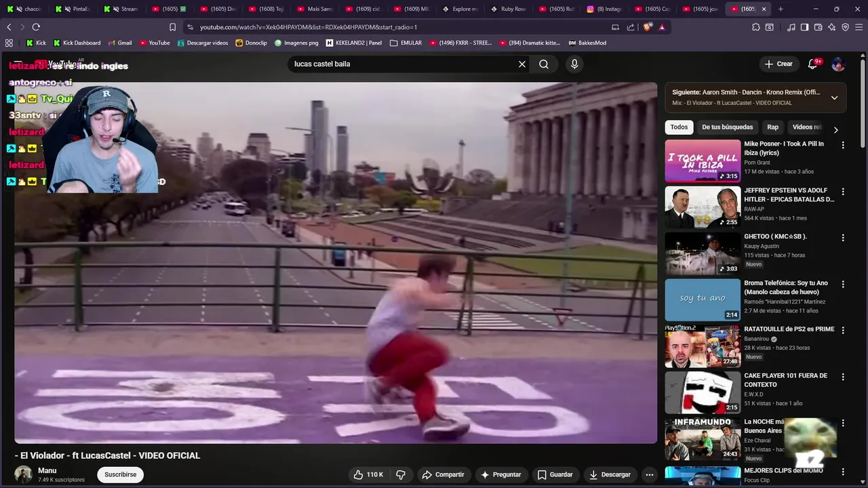Open the browser hamburger main menu
The height and width of the screenshot is (488, 868).
pos(859,27)
